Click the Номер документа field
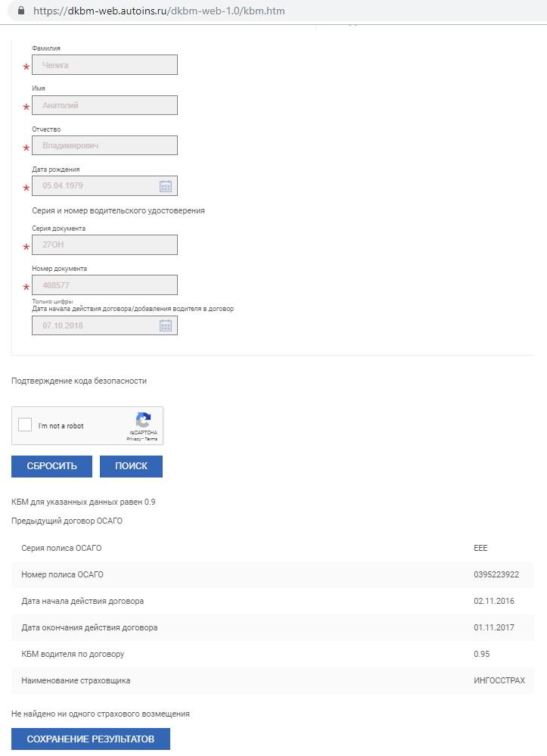The height and width of the screenshot is (756, 547). click(x=104, y=285)
